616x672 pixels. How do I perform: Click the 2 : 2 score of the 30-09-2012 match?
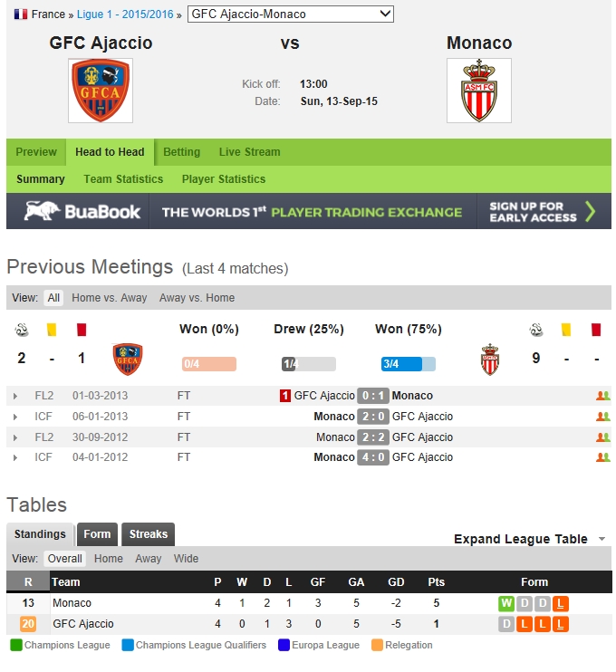(x=373, y=437)
